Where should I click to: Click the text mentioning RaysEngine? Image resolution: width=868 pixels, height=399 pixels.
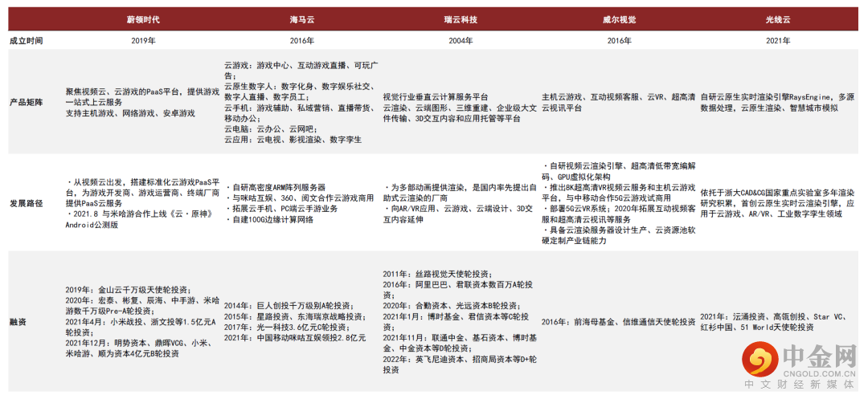[x=777, y=103]
